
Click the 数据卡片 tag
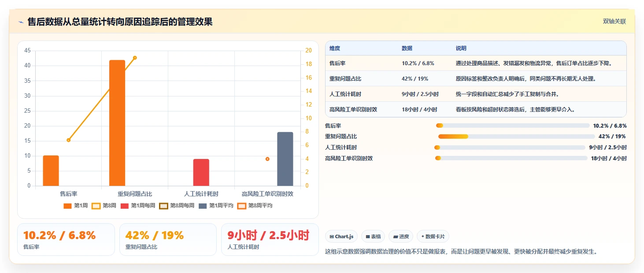coord(433,236)
